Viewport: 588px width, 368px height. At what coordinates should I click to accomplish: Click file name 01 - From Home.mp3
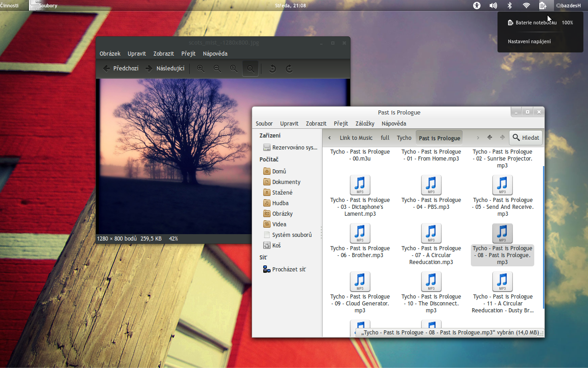[x=431, y=155]
